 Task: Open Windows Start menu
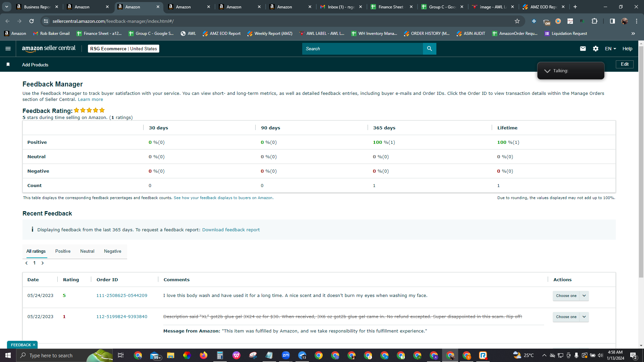[8, 355]
